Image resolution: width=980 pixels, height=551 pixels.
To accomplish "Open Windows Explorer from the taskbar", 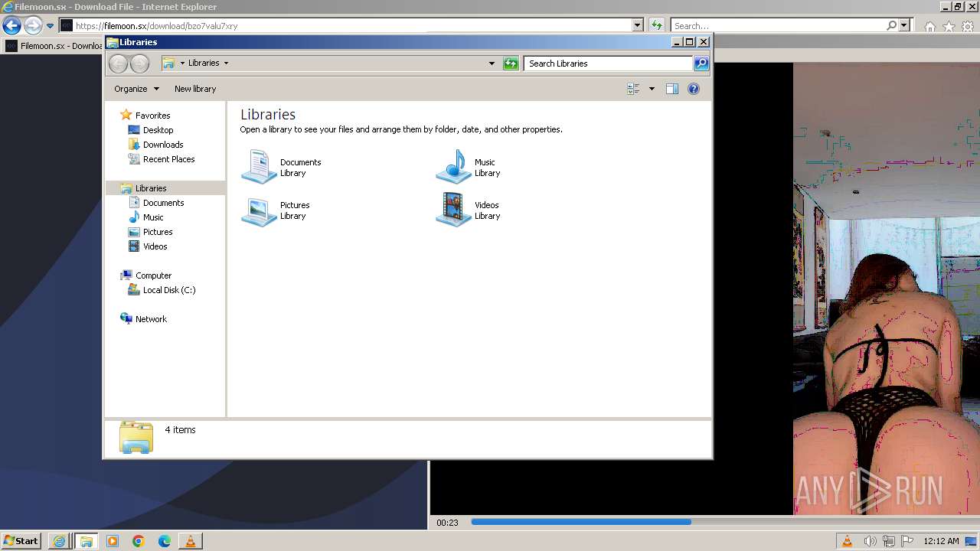I will [86, 541].
